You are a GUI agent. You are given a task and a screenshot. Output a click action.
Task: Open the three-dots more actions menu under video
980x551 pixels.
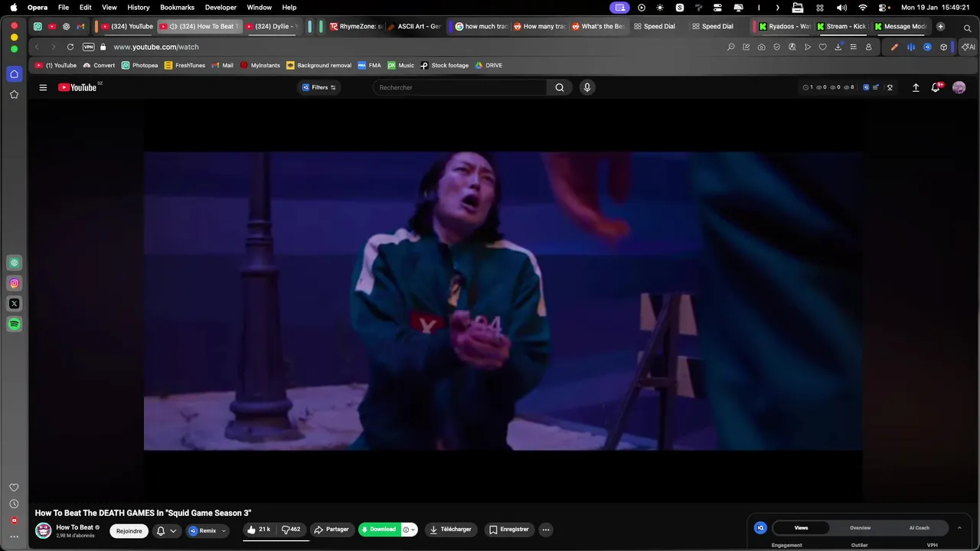pyautogui.click(x=546, y=530)
